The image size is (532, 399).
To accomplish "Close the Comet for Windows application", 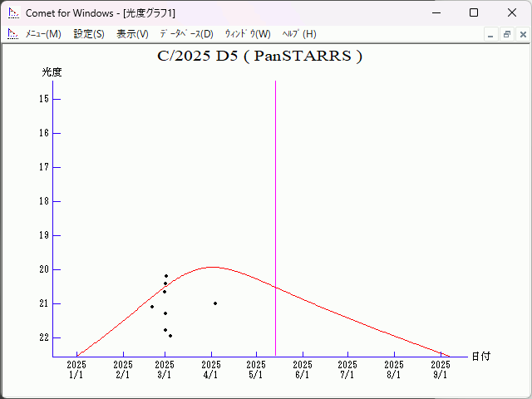I will click(x=512, y=12).
